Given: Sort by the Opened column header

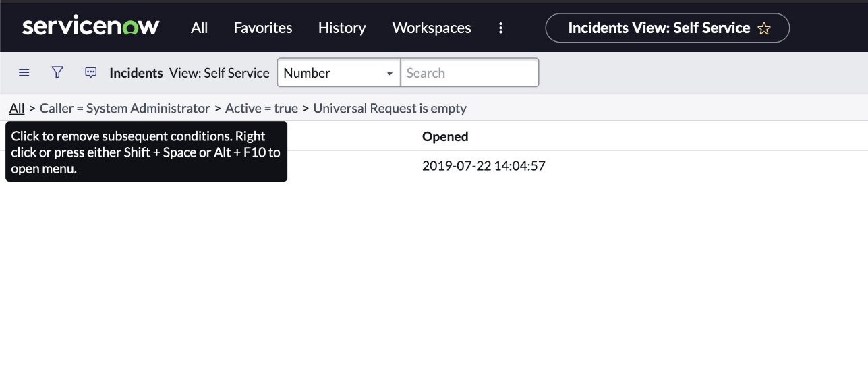Looking at the screenshot, I should coord(445,136).
